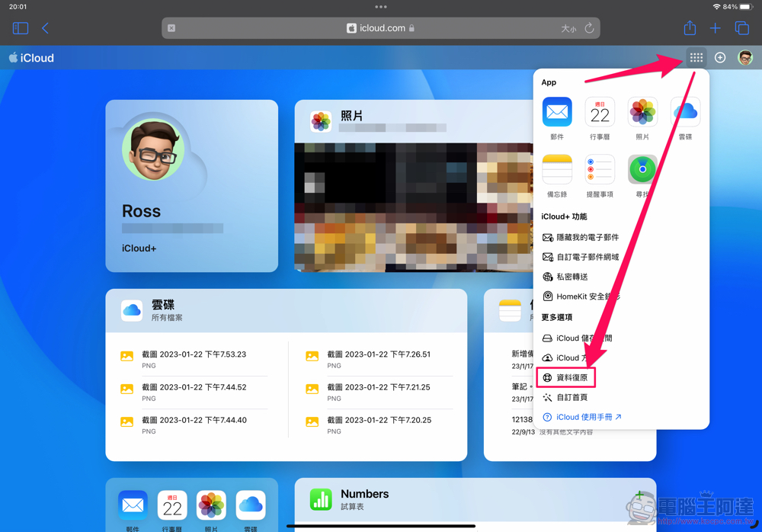
Task: Go back with Safari back arrow
Action: 45,28
